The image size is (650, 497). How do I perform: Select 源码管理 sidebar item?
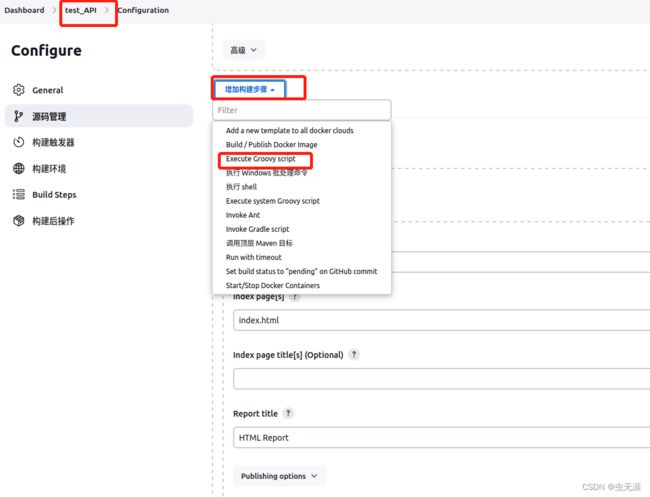coord(99,116)
